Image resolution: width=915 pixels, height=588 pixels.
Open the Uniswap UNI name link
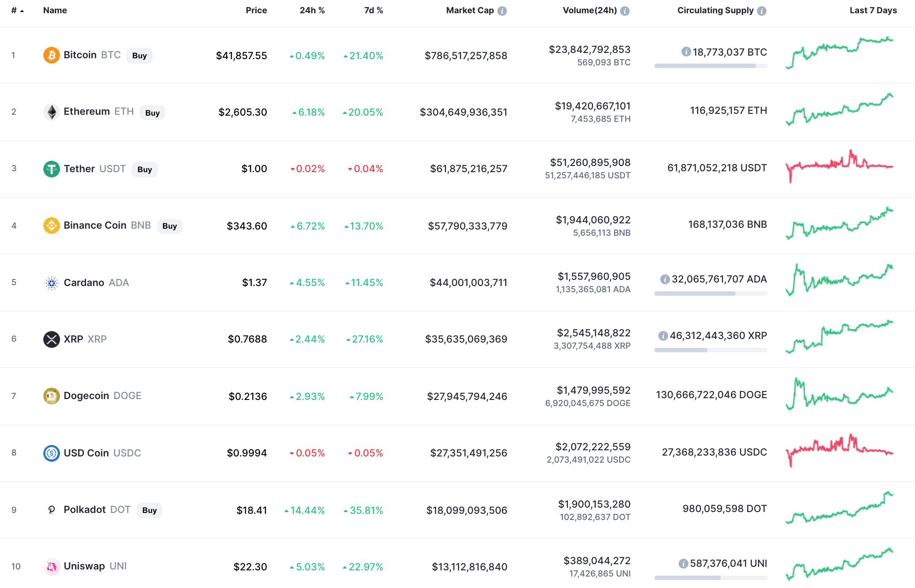point(95,566)
